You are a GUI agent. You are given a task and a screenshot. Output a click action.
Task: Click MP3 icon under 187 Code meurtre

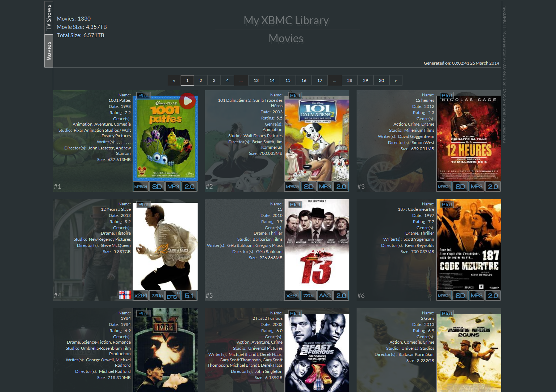[477, 296]
